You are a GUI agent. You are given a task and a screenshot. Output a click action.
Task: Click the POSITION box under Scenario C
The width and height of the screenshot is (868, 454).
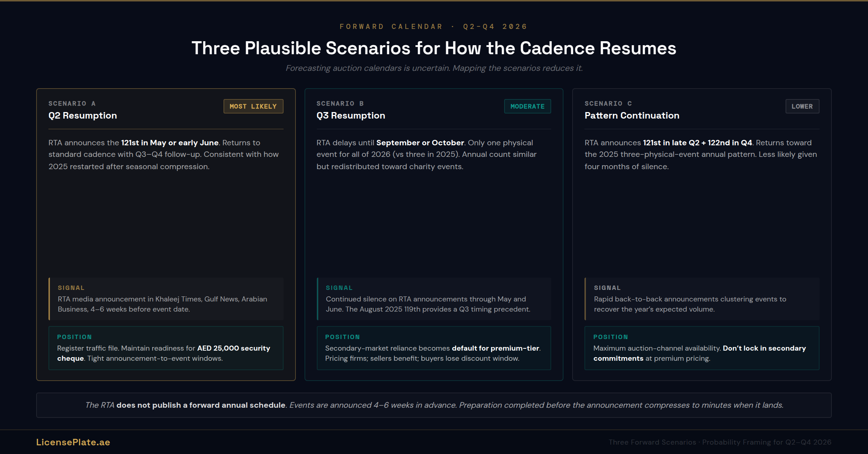(702, 348)
